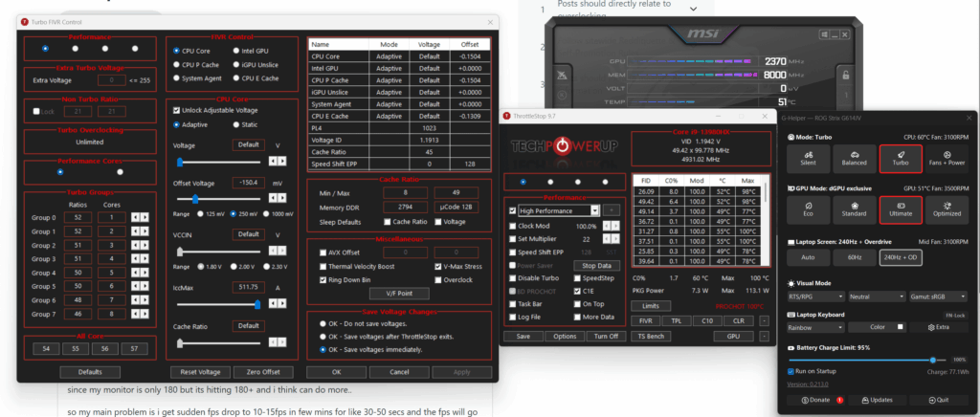Click Reset Voltage button
The width and height of the screenshot is (980, 417).
(200, 372)
